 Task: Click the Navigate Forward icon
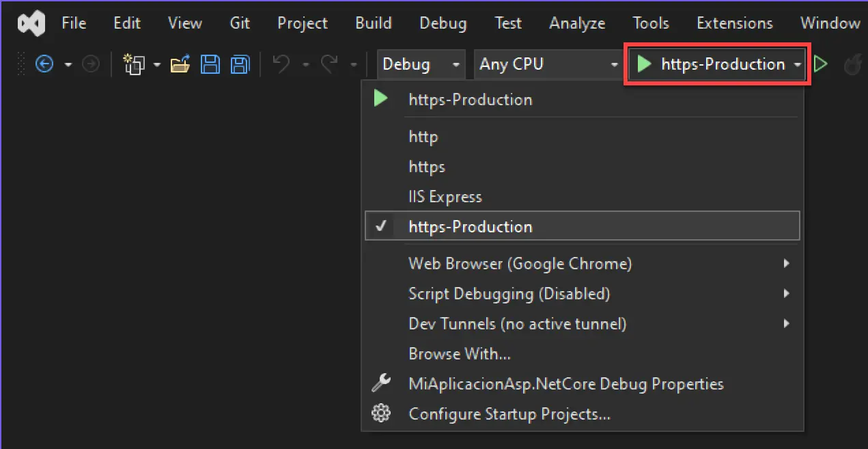90,64
